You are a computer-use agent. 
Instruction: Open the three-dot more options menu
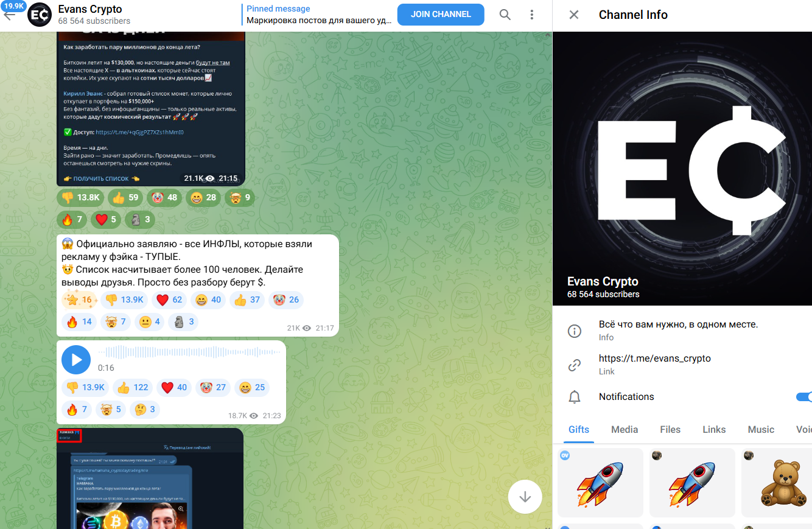(532, 15)
